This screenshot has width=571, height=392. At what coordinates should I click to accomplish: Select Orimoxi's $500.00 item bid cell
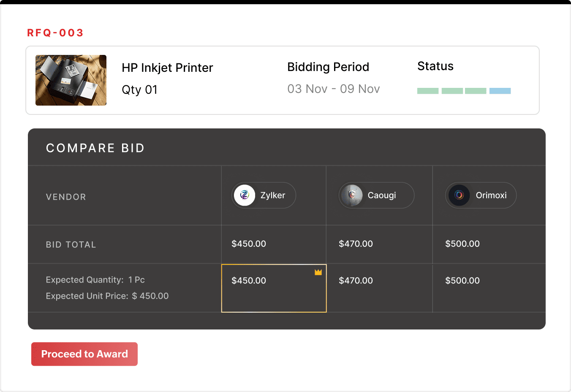[489, 288]
